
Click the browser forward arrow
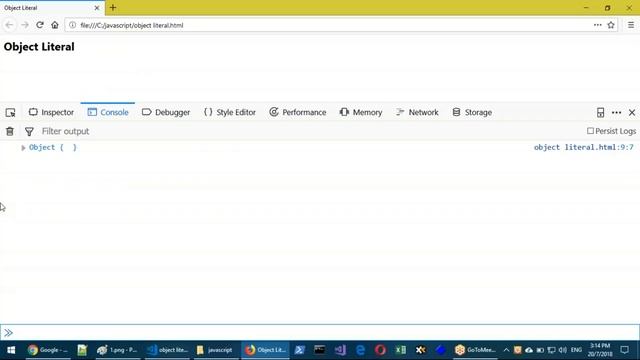tap(25, 25)
